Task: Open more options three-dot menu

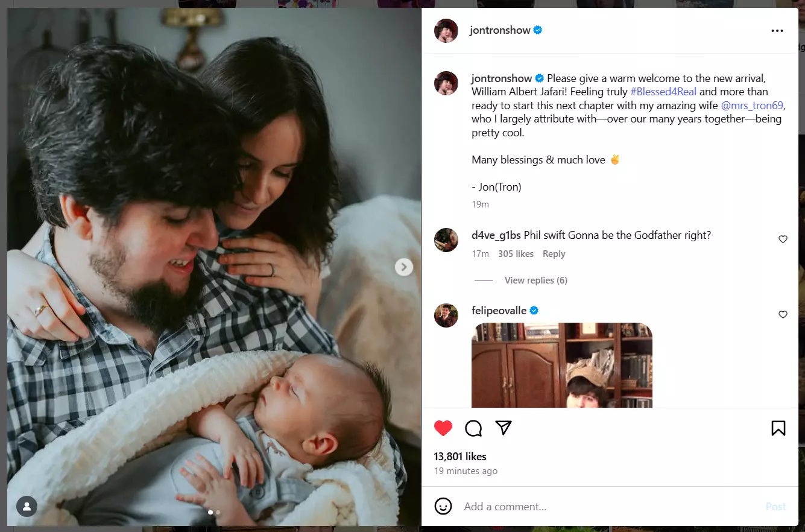Action: point(777,31)
